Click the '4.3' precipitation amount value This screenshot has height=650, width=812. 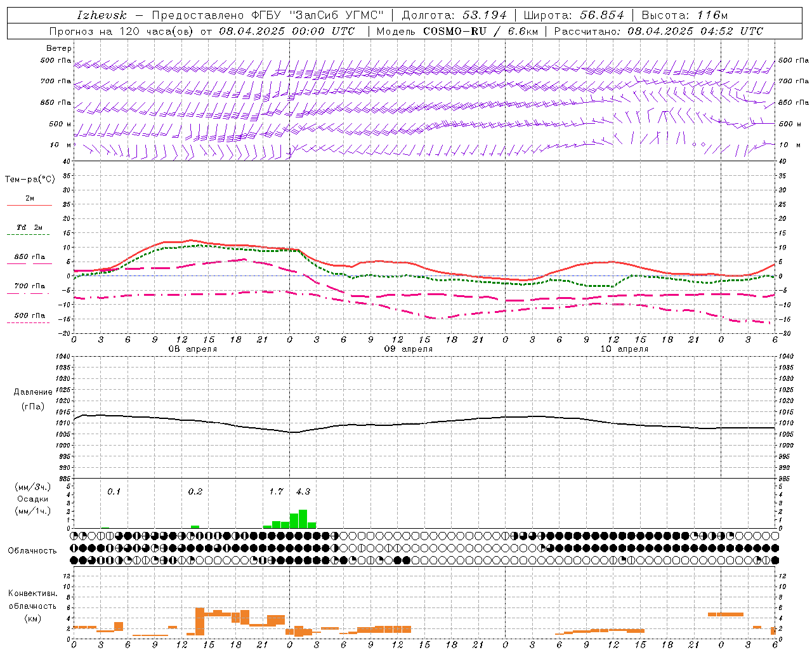tap(303, 492)
